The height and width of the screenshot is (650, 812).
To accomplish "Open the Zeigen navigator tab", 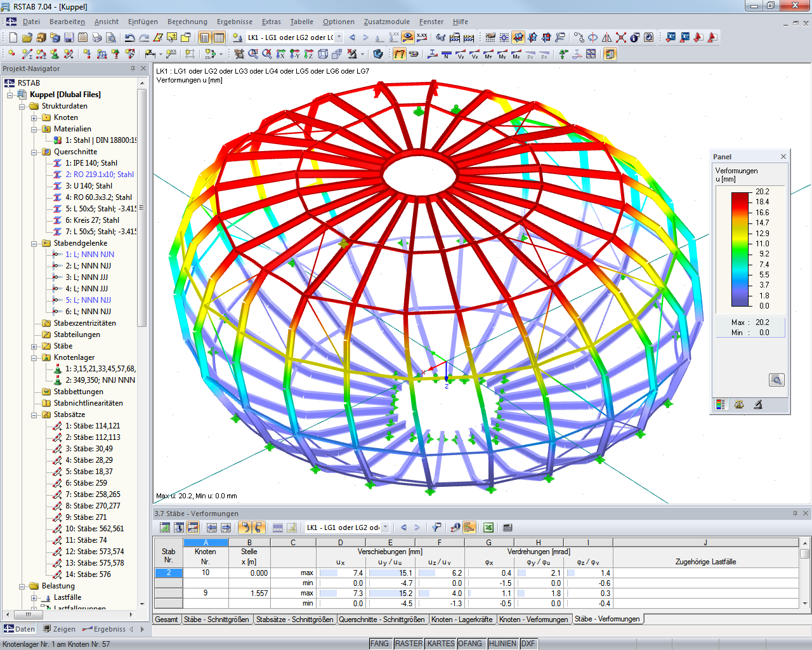I will point(59,629).
